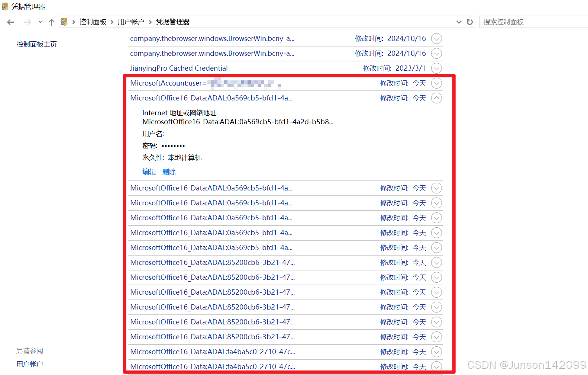Expand the chevron before 控制面板 breadcrumb
Screen dimensions: 588x375
coord(74,22)
